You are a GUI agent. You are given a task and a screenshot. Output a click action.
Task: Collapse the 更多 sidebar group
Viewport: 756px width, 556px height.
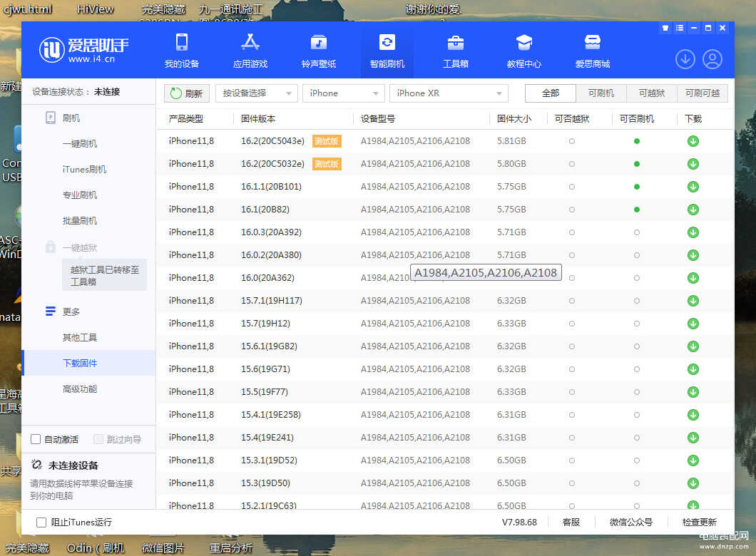coord(63,312)
